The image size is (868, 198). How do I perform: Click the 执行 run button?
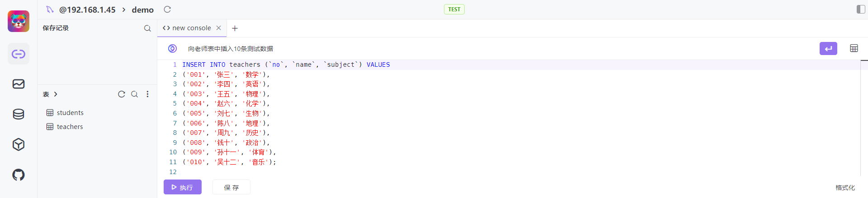183,187
